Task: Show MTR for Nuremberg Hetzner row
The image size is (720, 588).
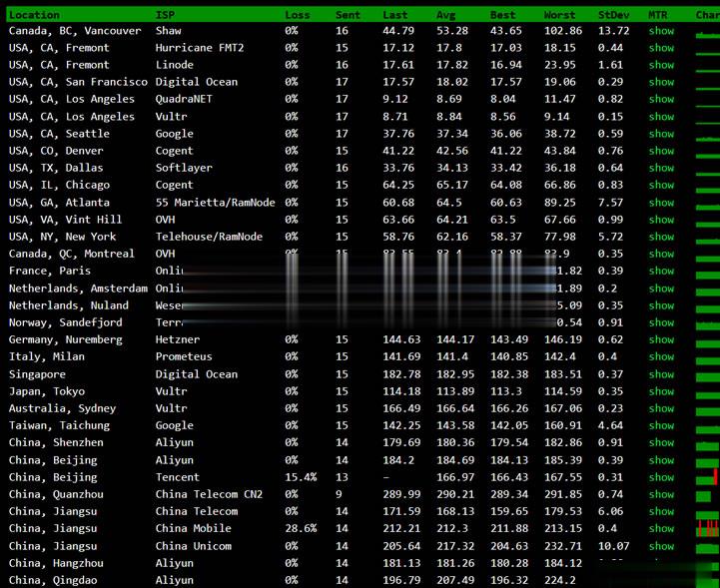Action: (x=661, y=339)
